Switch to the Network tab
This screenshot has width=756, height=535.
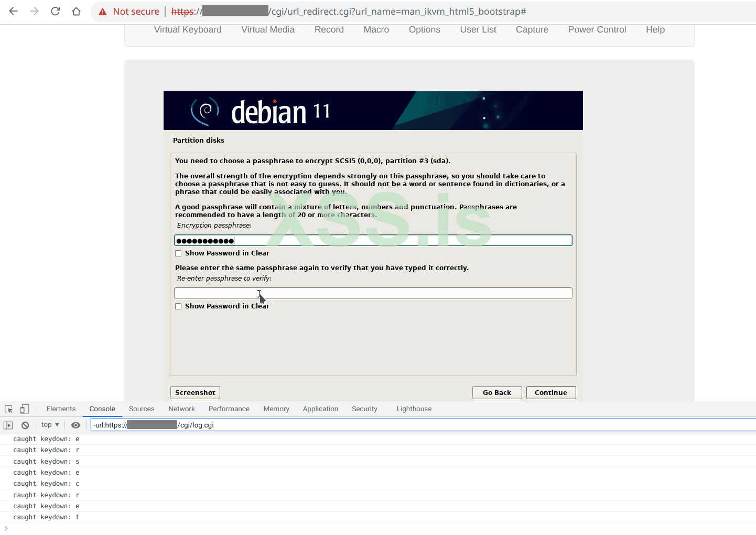click(181, 409)
